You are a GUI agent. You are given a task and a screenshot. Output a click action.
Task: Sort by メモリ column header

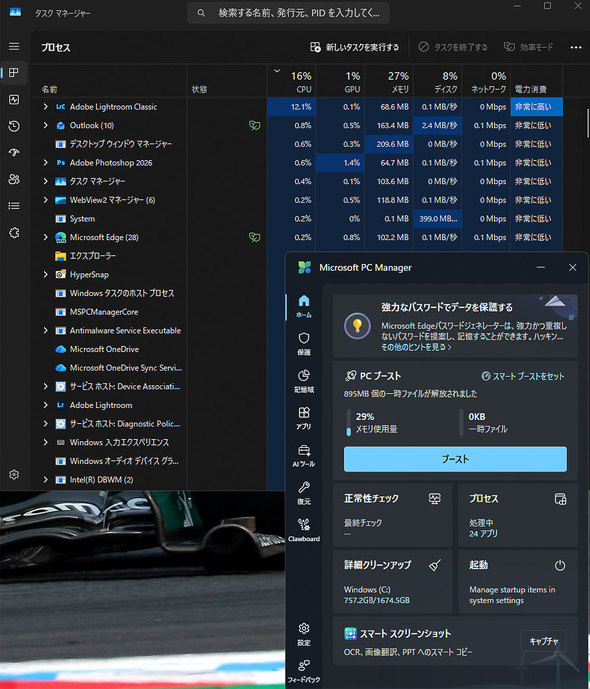point(388,82)
